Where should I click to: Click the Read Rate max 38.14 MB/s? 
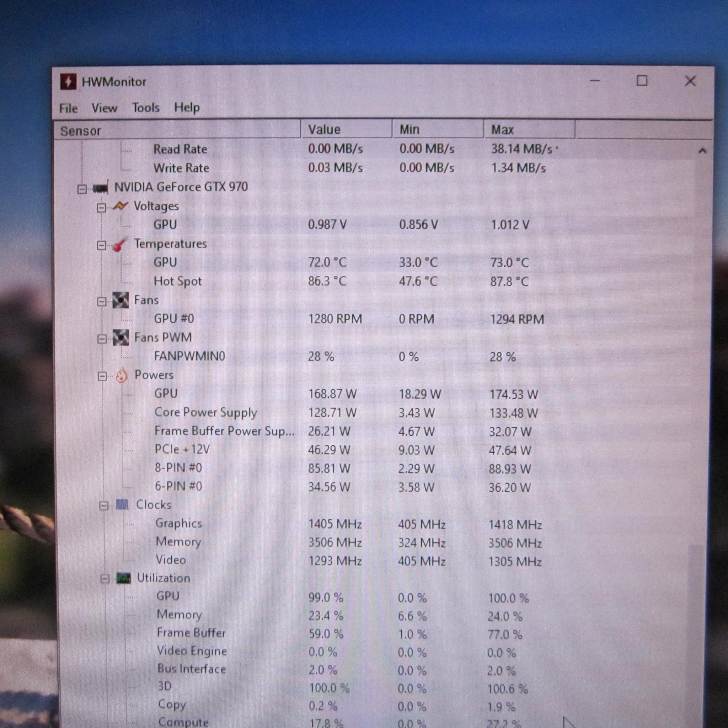pos(521,149)
